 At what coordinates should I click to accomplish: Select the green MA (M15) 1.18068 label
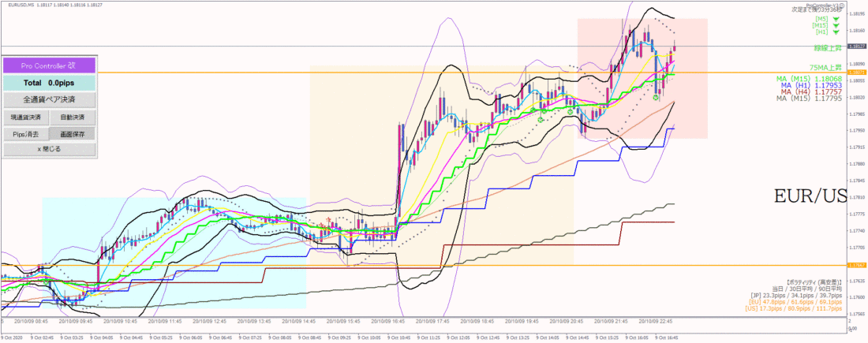pos(809,79)
